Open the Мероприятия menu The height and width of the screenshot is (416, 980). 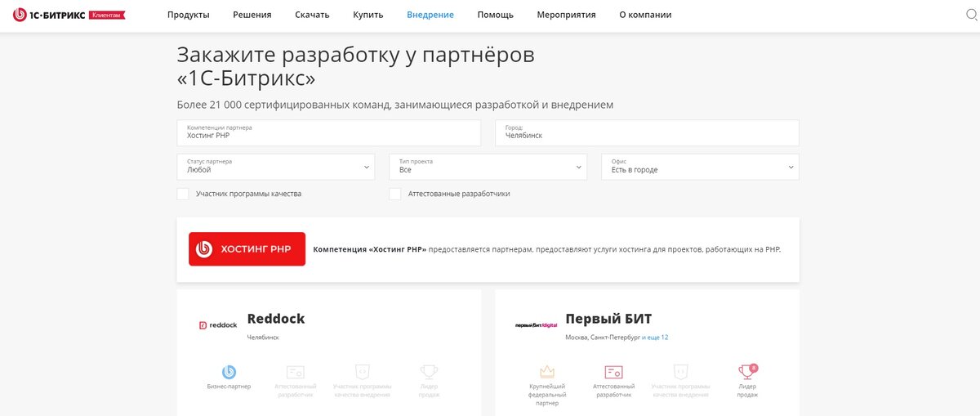[x=567, y=15]
